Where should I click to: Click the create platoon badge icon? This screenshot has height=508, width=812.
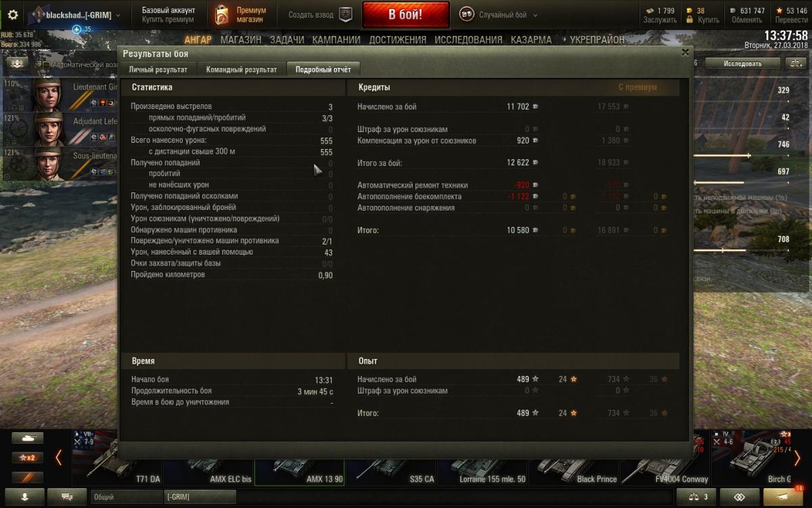click(x=346, y=15)
